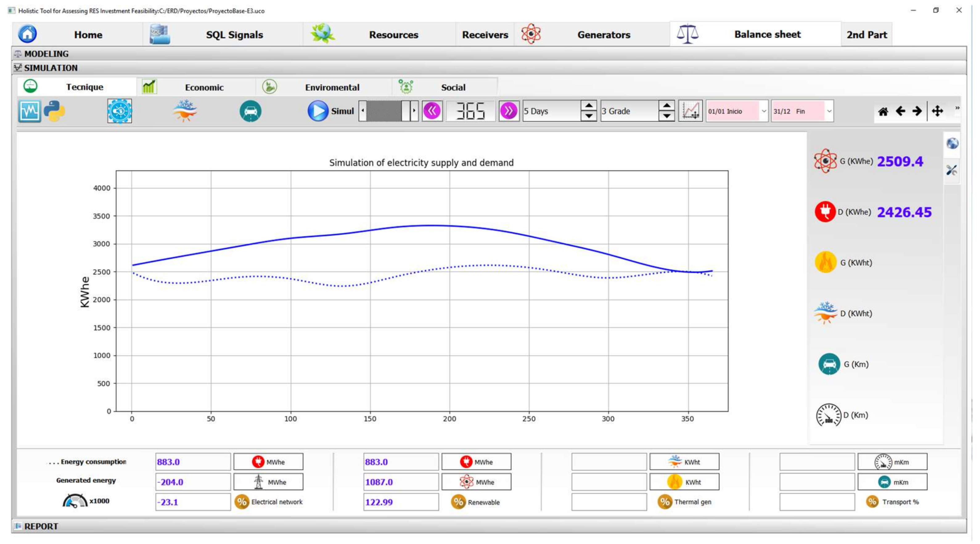Screen dimensions: 980x544
Task: Open the 01/01 Inicio start date dropdown
Action: pyautogui.click(x=764, y=111)
